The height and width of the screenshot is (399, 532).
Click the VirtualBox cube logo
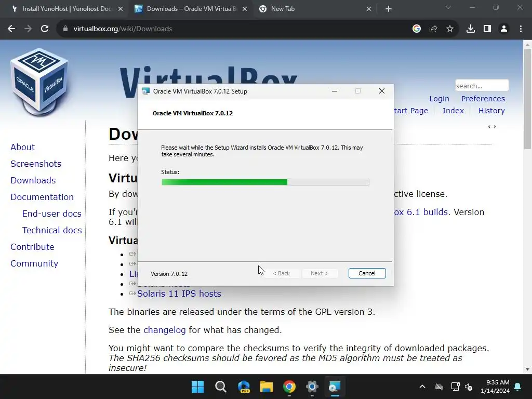(39, 82)
